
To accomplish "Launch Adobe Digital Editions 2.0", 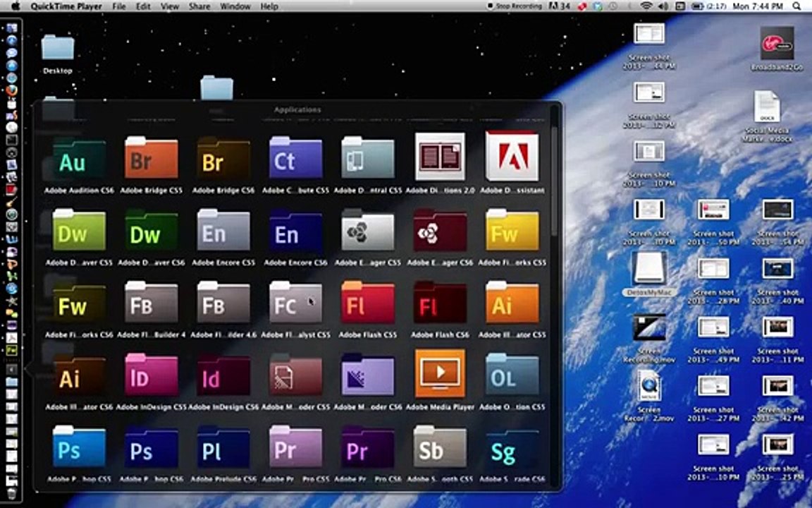I will 440,157.
